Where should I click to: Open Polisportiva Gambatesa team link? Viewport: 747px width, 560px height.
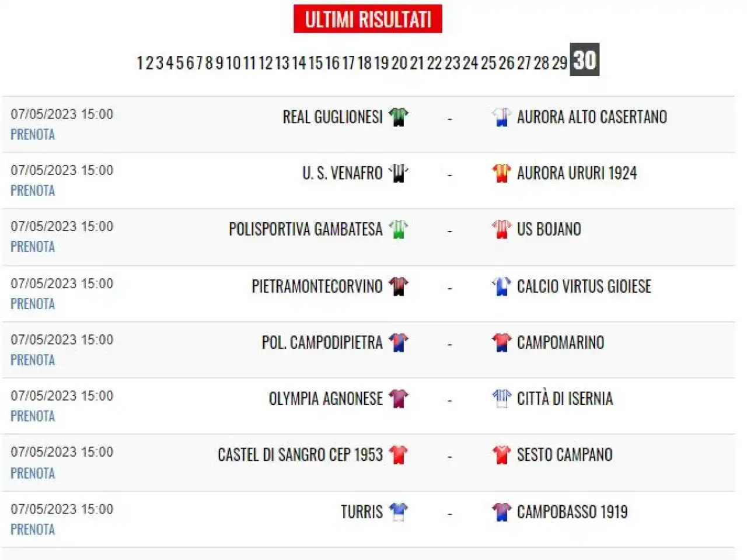pos(305,229)
